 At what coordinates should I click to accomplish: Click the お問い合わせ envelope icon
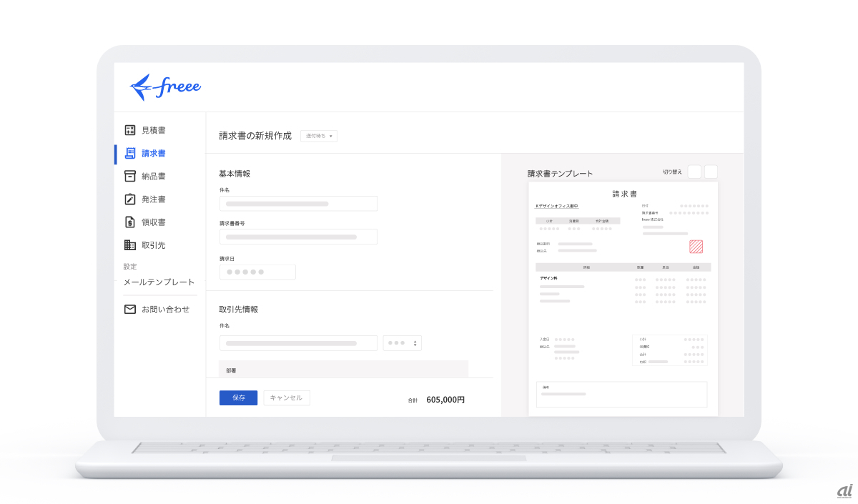130,310
